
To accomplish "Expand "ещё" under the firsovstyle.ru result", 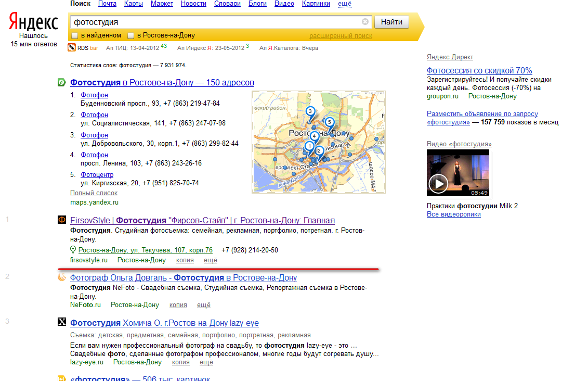I will pyautogui.click(x=211, y=260).
